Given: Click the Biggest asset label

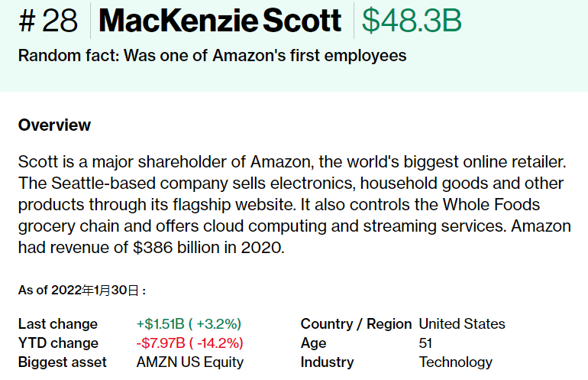Looking at the screenshot, I should pyautogui.click(x=63, y=362).
